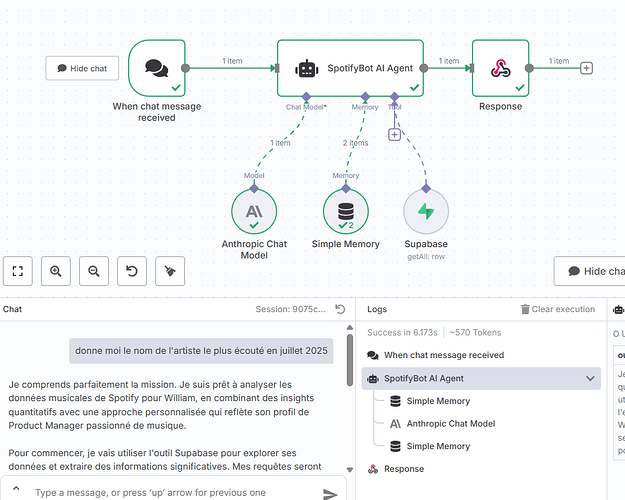
Task: Click the Response node output connector dot
Action: point(529,68)
